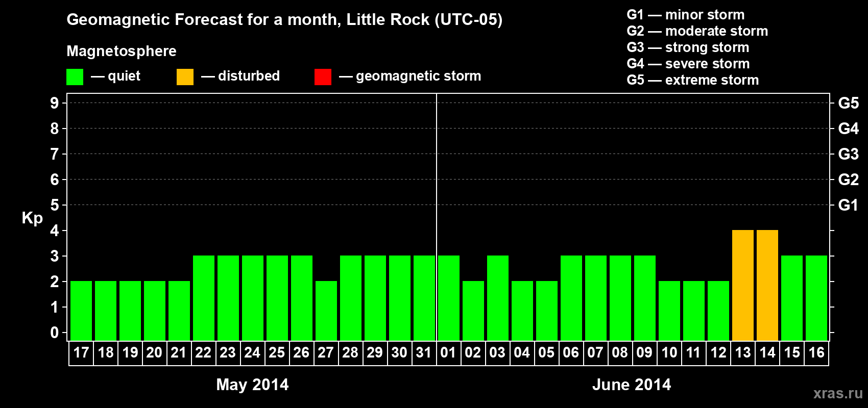The image size is (868, 408).
Task: Click the green bar for May 22
Action: pyautogui.click(x=204, y=298)
